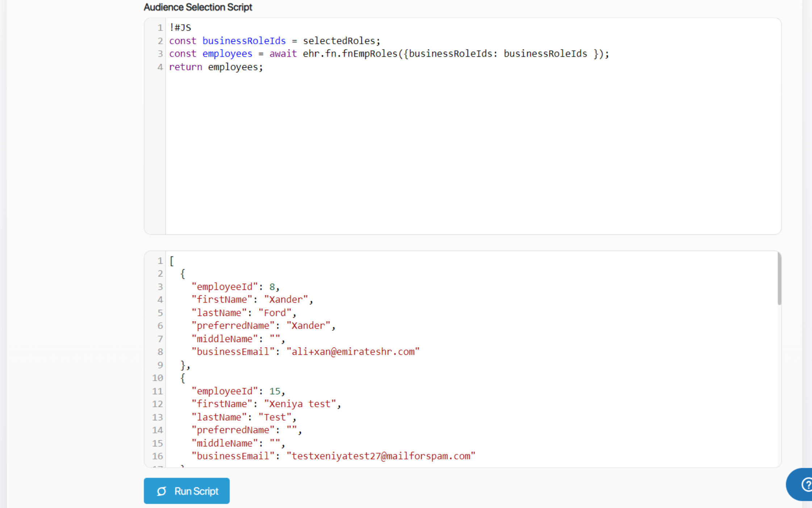Click the Audience Selection Script heading
The image size is (812, 508).
coord(198,7)
